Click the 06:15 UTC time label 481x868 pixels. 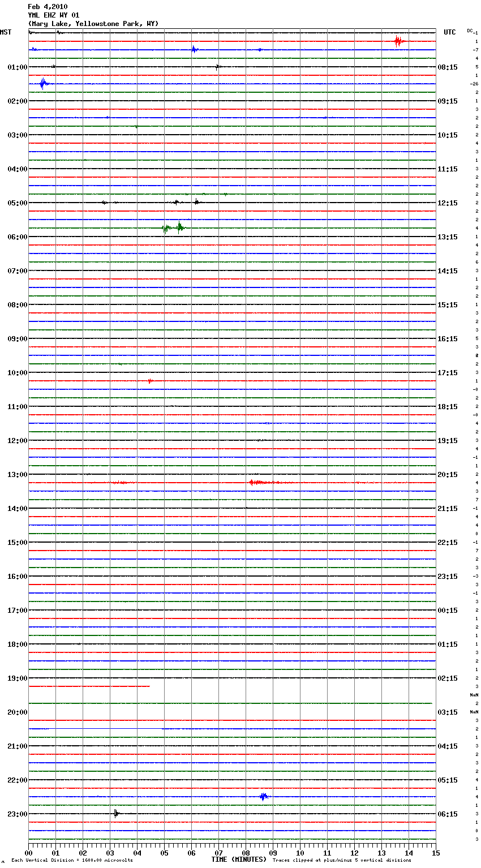(448, 814)
